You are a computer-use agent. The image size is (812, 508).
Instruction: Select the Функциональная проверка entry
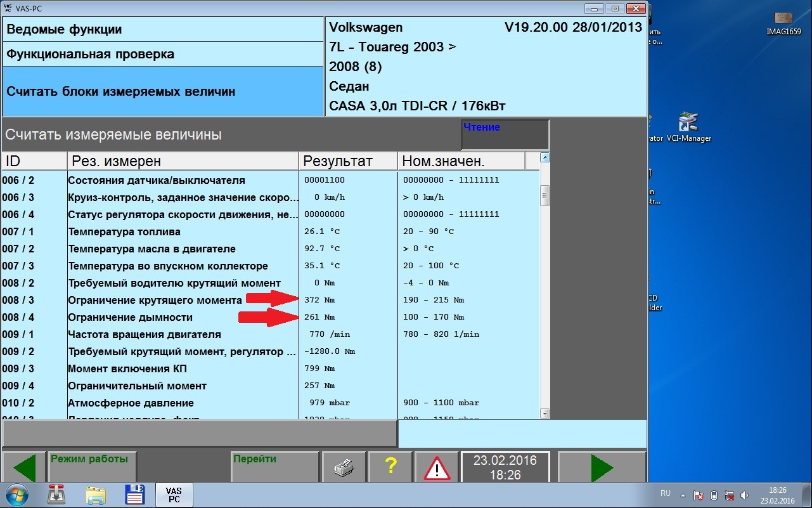tap(164, 55)
